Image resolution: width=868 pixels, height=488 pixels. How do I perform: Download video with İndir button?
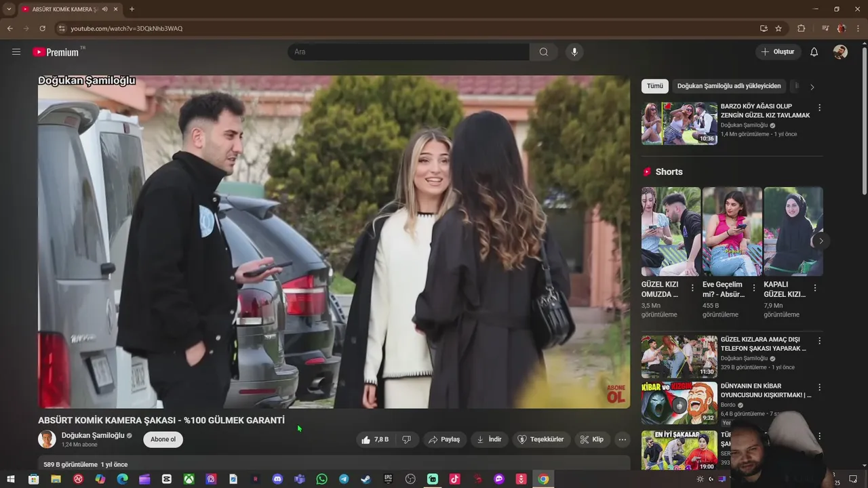click(489, 440)
